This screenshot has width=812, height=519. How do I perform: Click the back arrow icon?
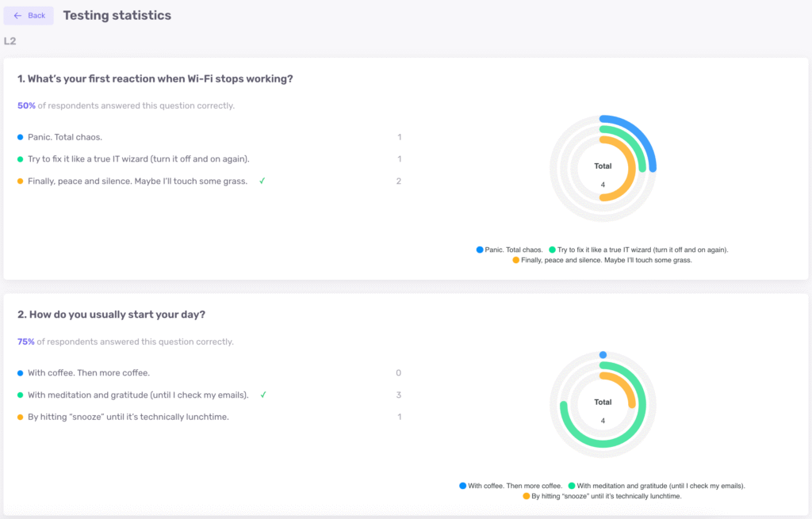click(x=17, y=16)
